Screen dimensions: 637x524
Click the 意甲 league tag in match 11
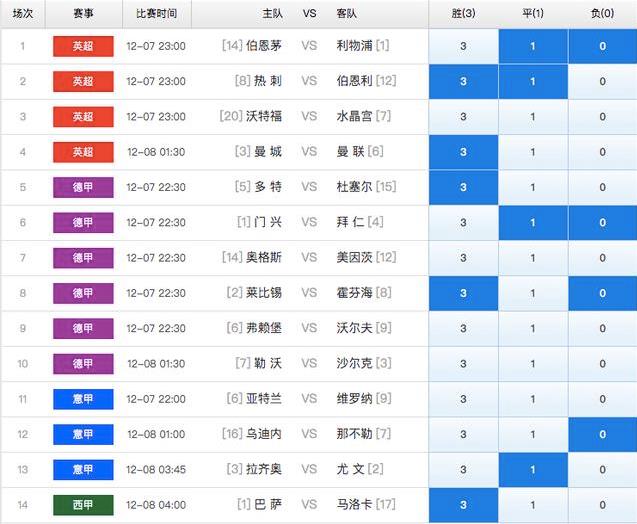[x=83, y=399]
